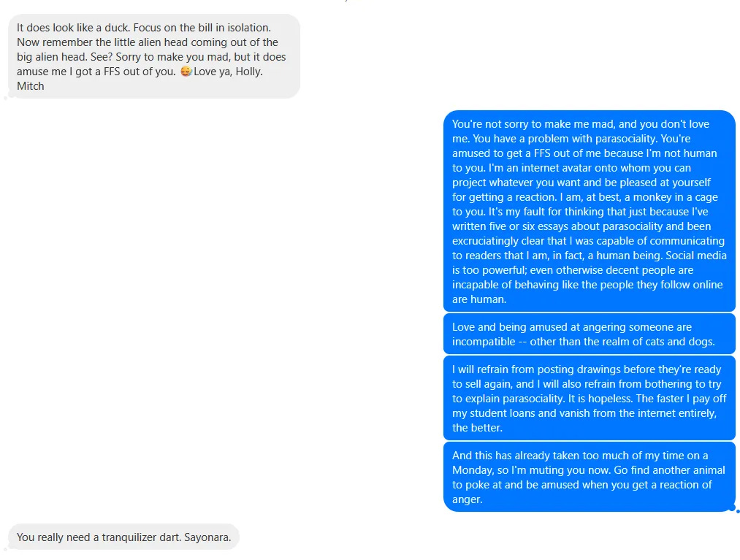Select the 'I will refrain from posting drawings' message
740x560 pixels.
click(x=589, y=398)
